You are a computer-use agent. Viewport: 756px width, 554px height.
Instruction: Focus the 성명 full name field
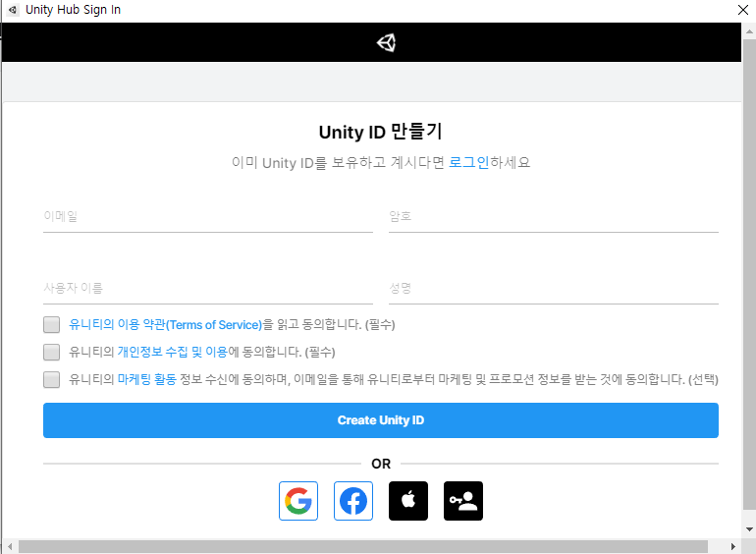pyautogui.click(x=554, y=289)
